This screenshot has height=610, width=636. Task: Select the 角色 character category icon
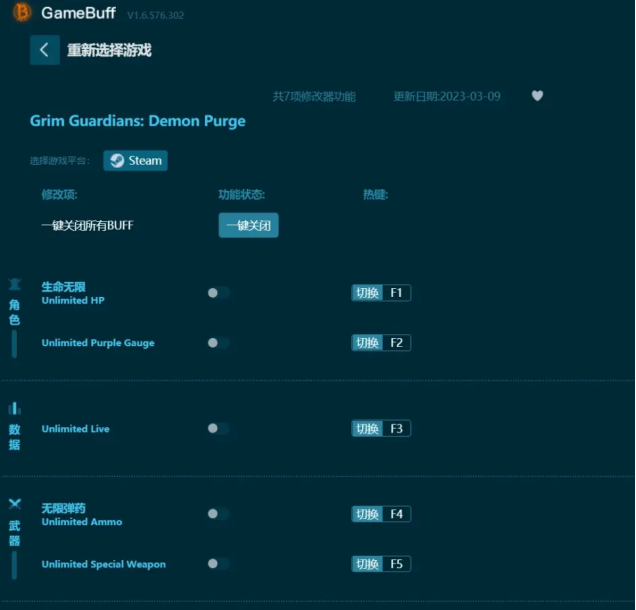pyautogui.click(x=15, y=284)
